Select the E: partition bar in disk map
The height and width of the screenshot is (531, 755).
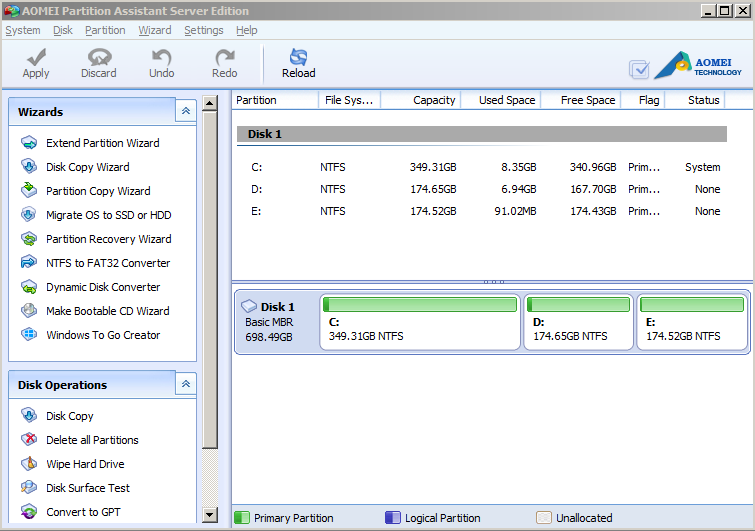point(692,322)
